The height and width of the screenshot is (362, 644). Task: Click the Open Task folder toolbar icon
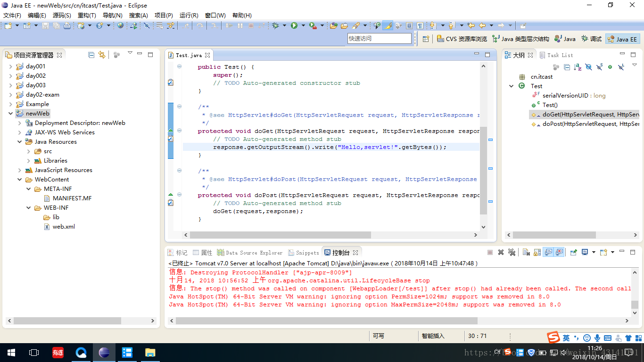[344, 25]
